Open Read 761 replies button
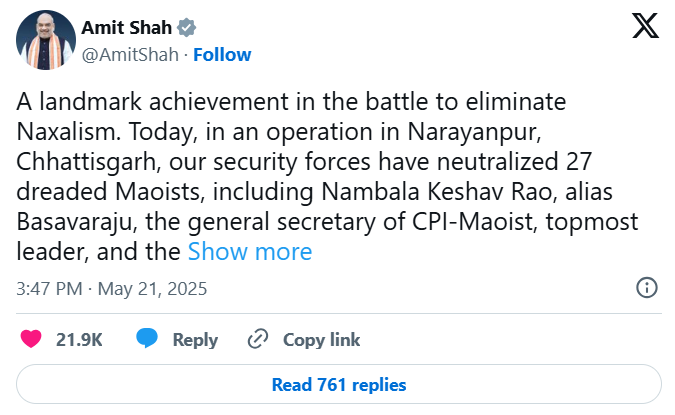Screen dimensions: 675x415 pyautogui.click(x=338, y=384)
